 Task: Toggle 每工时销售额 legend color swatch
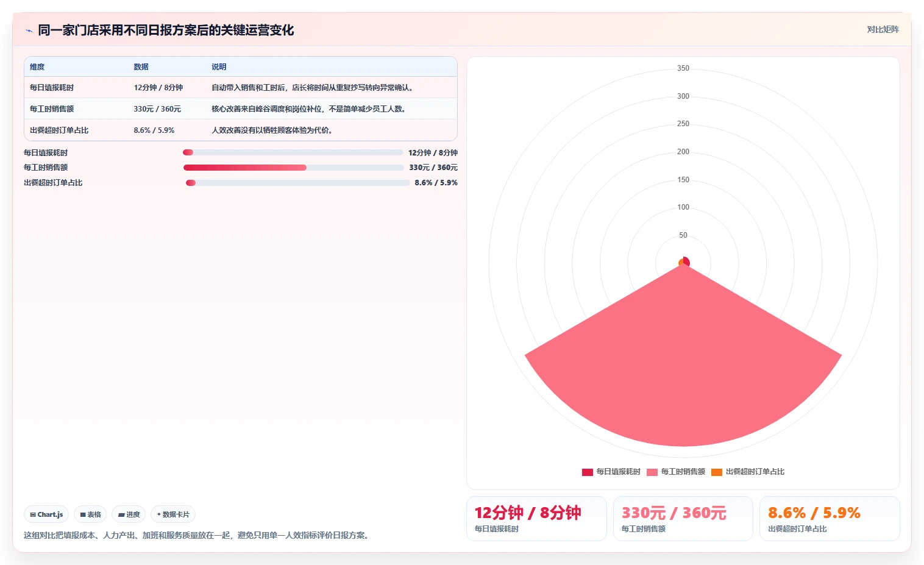click(652, 472)
